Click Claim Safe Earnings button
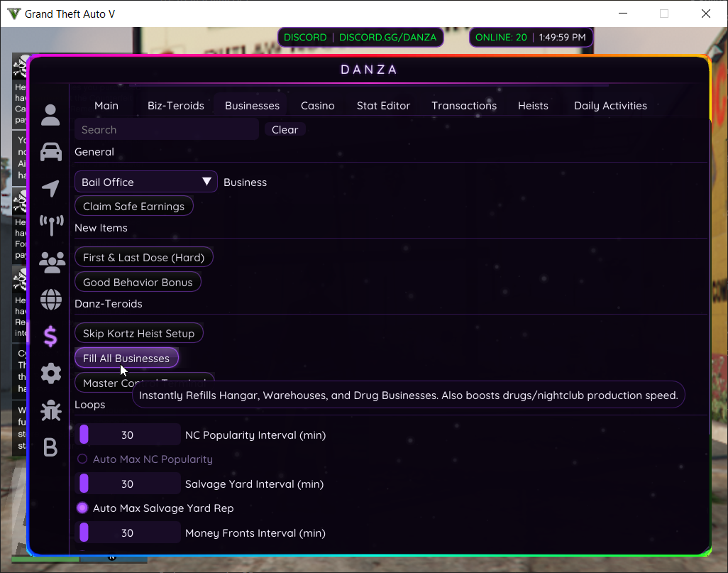The height and width of the screenshot is (573, 728). 133,207
